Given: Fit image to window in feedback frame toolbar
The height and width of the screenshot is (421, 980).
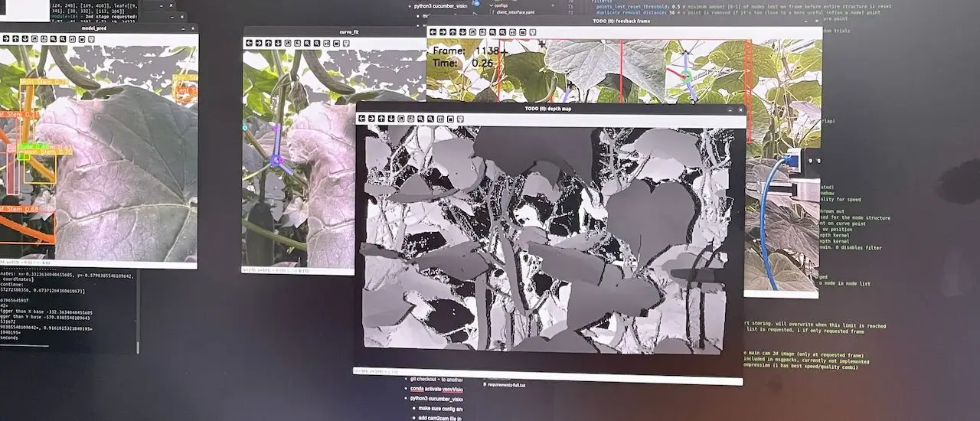Looking at the screenshot, I should [x=482, y=32].
